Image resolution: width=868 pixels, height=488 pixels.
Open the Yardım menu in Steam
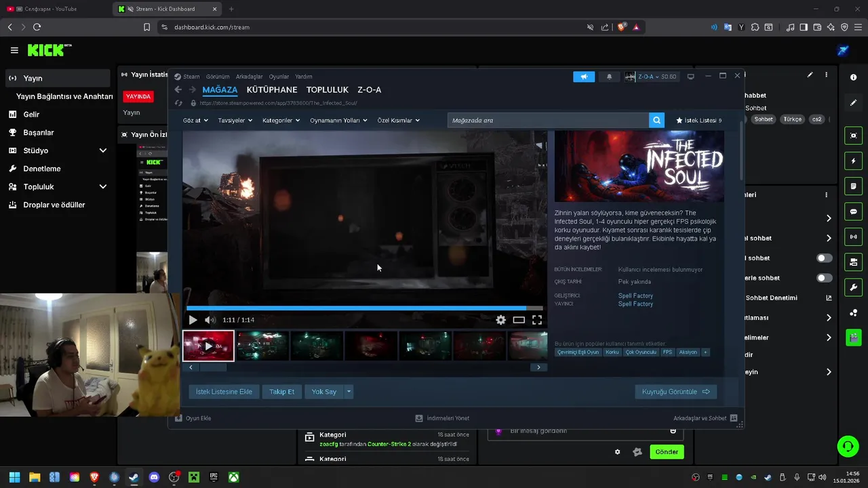point(304,77)
